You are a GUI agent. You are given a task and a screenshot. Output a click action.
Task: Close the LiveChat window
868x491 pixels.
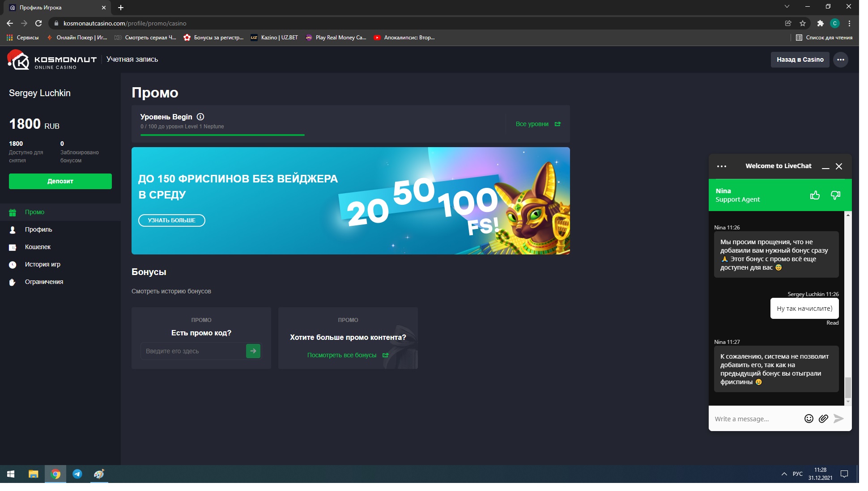[839, 166]
